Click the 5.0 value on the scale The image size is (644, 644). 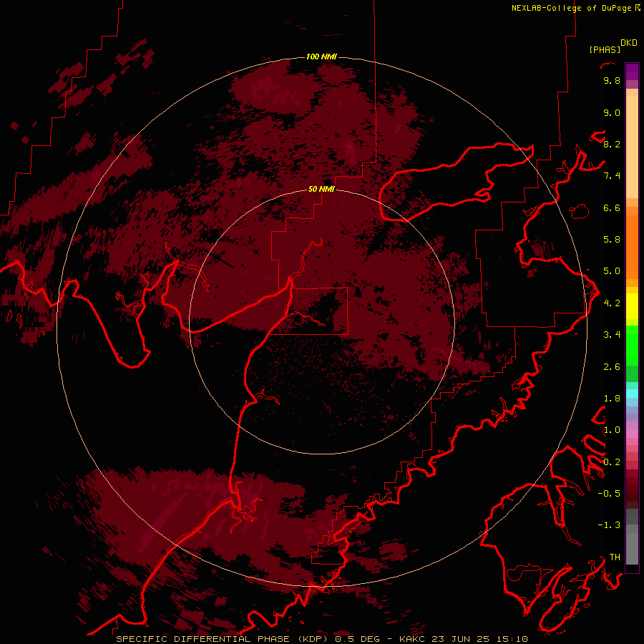coord(612,271)
